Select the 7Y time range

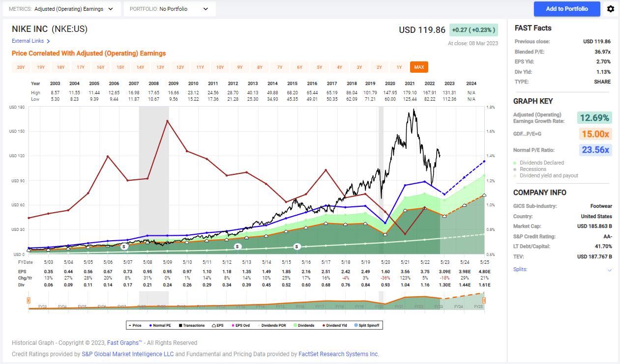pyautogui.click(x=280, y=67)
